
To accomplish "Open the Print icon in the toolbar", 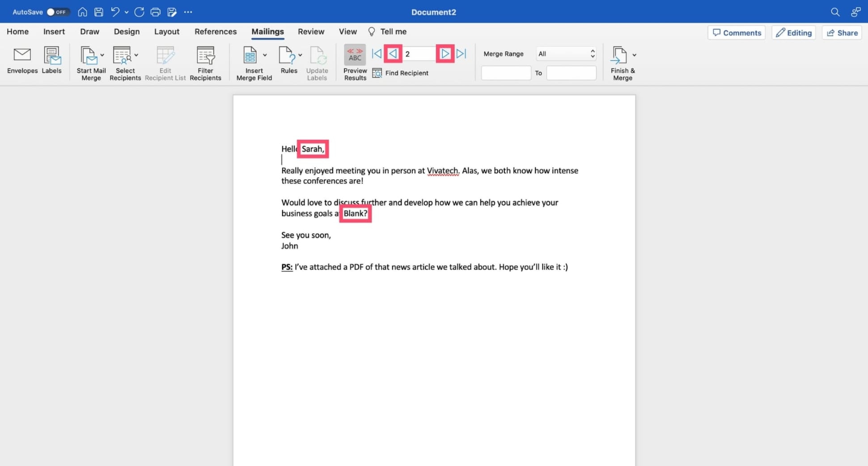I will [x=155, y=12].
